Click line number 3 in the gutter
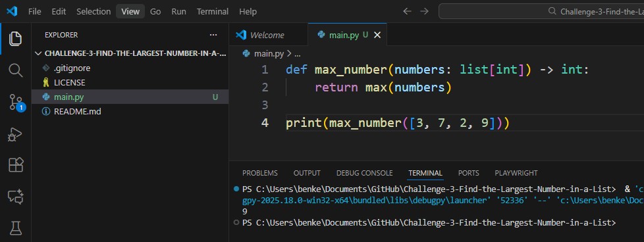The width and height of the screenshot is (644, 242). [265, 105]
